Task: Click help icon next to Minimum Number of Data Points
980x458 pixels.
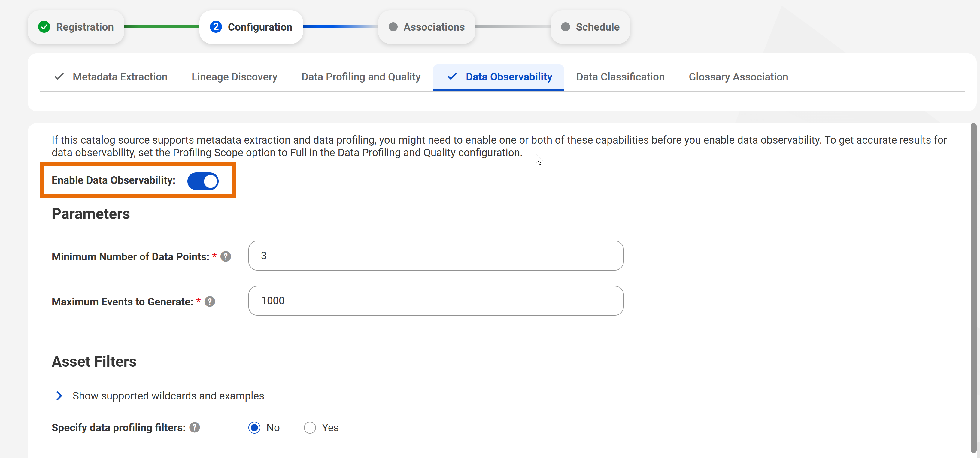Action: coord(226,257)
